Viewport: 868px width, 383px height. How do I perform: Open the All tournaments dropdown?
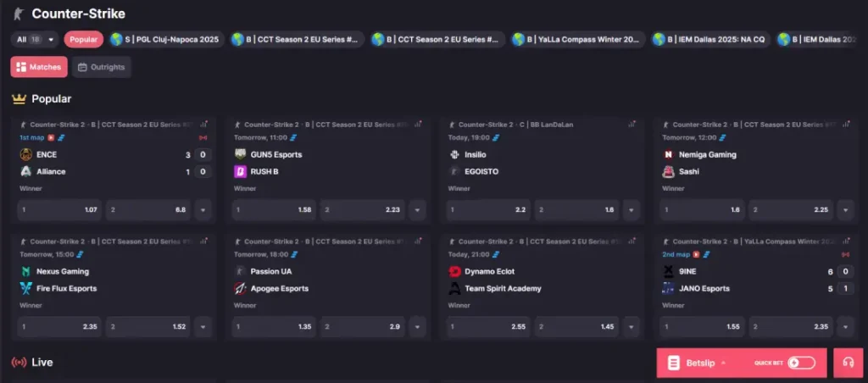tap(35, 39)
